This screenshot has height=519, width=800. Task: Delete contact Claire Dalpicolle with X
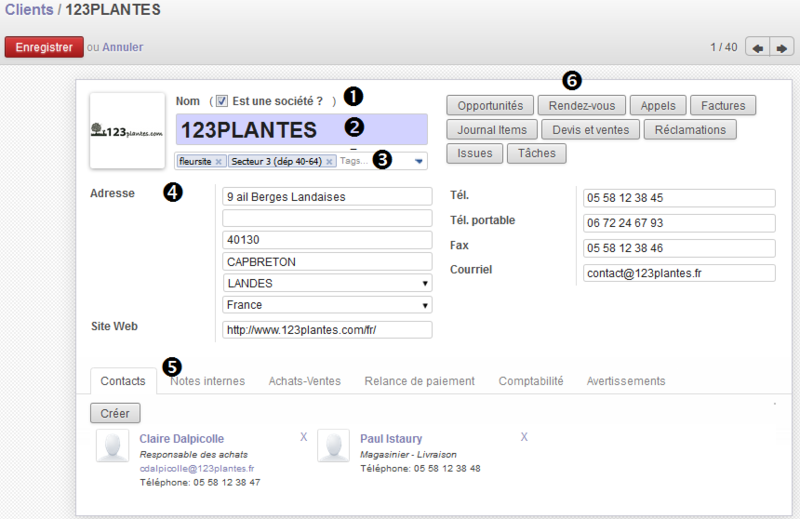tap(304, 437)
